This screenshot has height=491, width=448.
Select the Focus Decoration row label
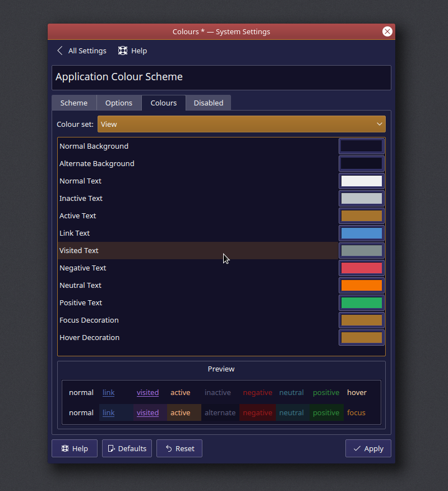[x=89, y=320]
